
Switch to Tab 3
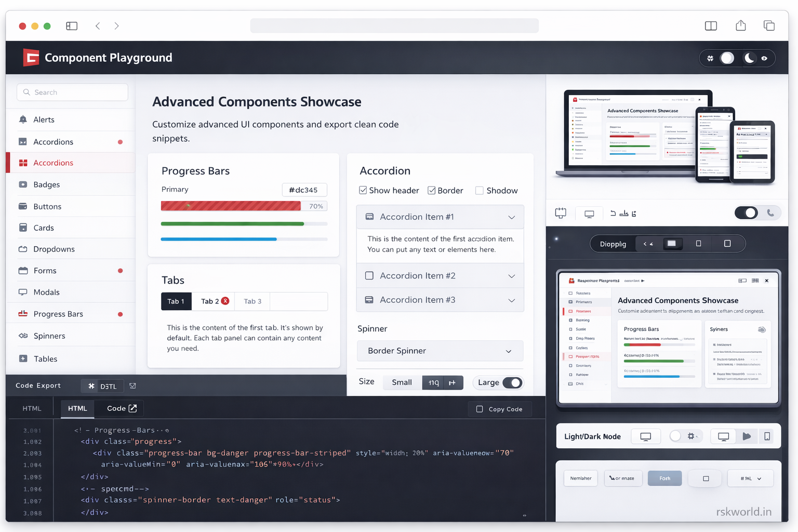pos(252,301)
